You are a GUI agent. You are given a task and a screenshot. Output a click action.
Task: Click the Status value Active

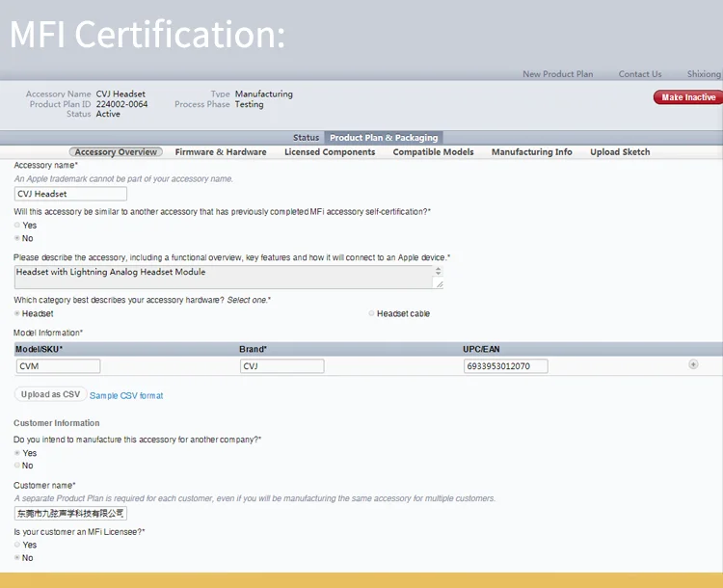tap(108, 114)
